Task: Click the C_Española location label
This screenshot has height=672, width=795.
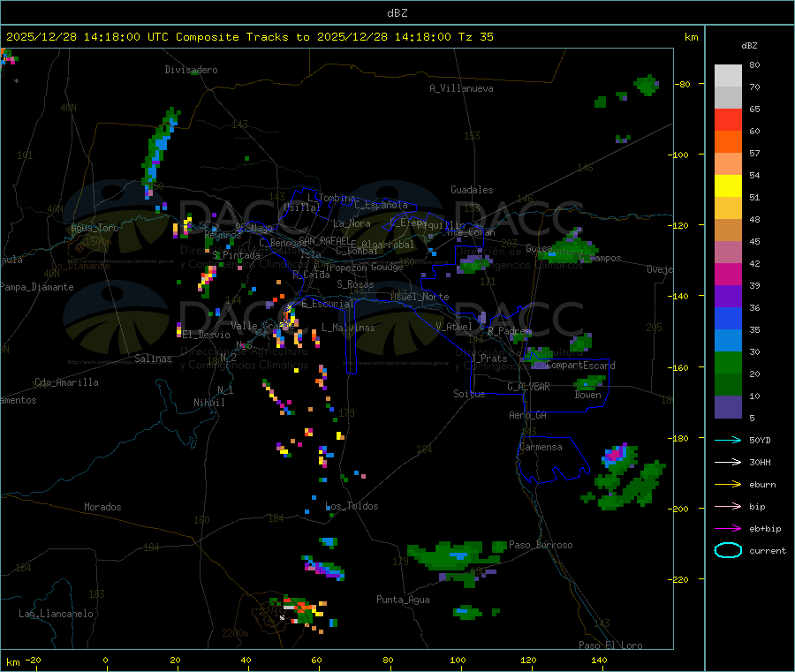Action: [x=381, y=205]
